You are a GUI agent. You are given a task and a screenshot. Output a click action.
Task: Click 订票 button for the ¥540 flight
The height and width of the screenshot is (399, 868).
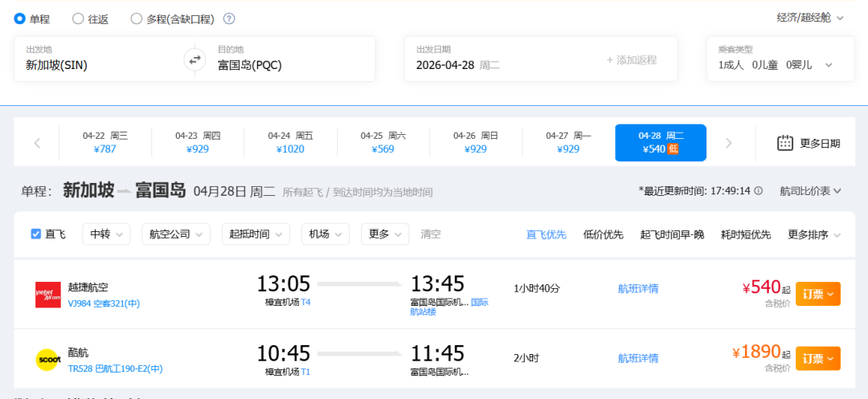[817, 294]
